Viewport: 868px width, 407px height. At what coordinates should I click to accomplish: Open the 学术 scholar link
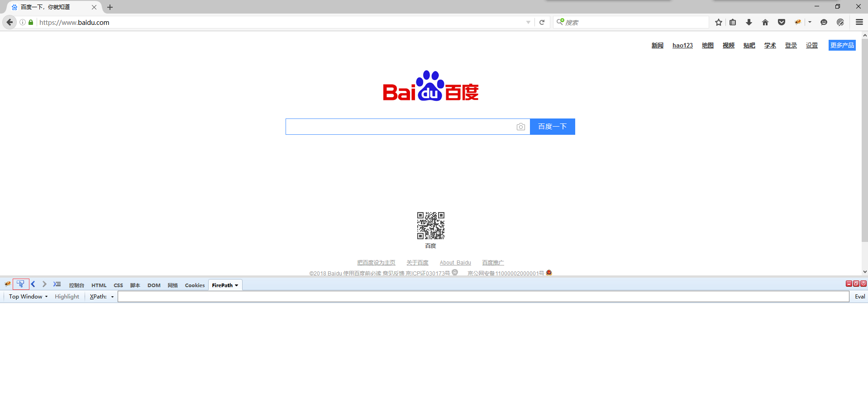[x=770, y=46]
